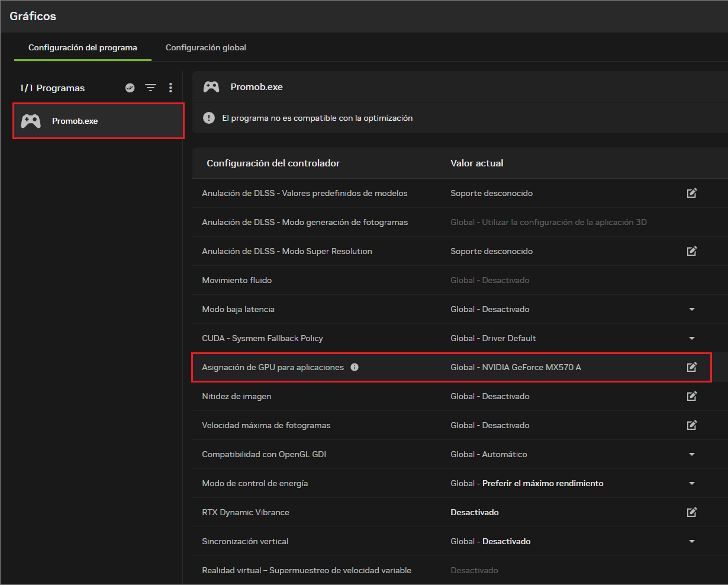Edit the RTX Dynamic Vibrance setting
This screenshot has width=728, height=585.
pyautogui.click(x=692, y=512)
